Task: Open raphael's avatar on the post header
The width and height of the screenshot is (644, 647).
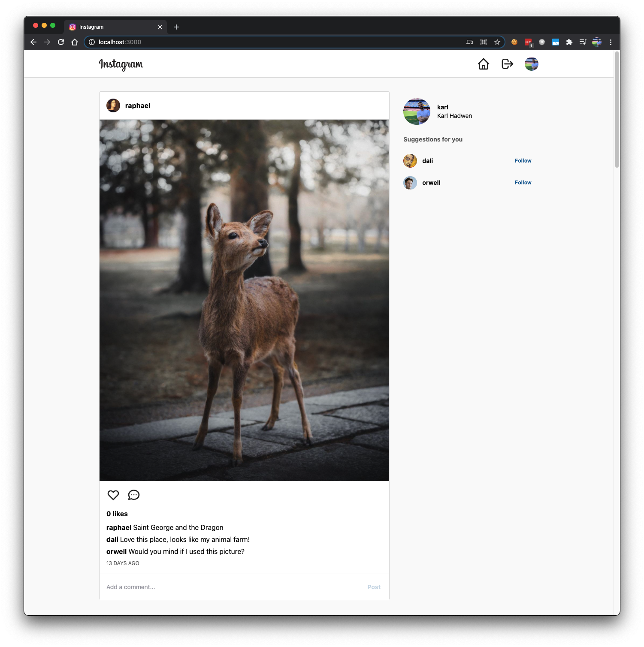Action: coord(113,105)
